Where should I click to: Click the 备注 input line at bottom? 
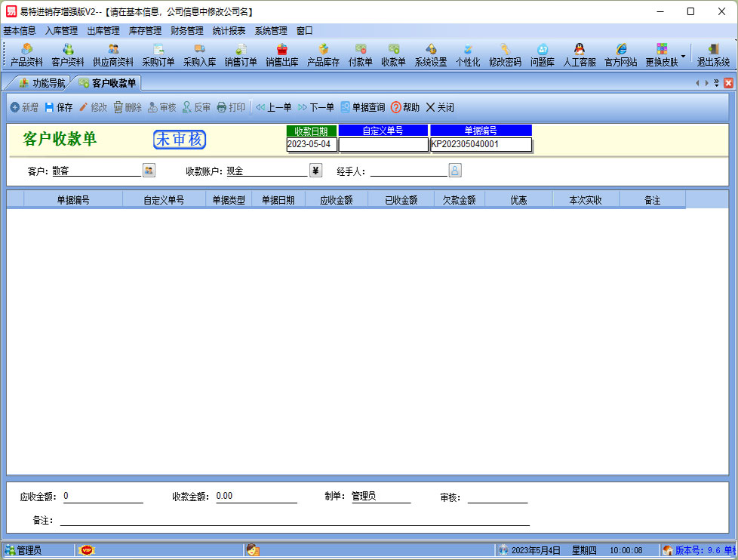click(294, 519)
